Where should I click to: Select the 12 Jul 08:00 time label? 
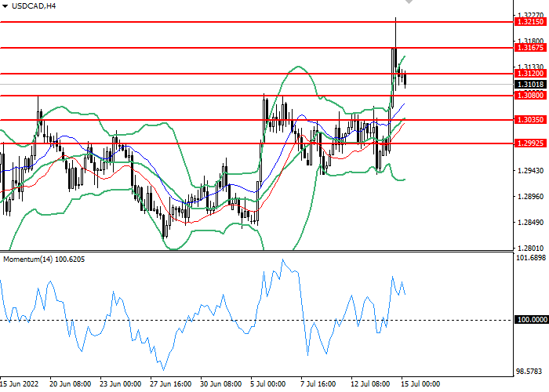(369, 384)
